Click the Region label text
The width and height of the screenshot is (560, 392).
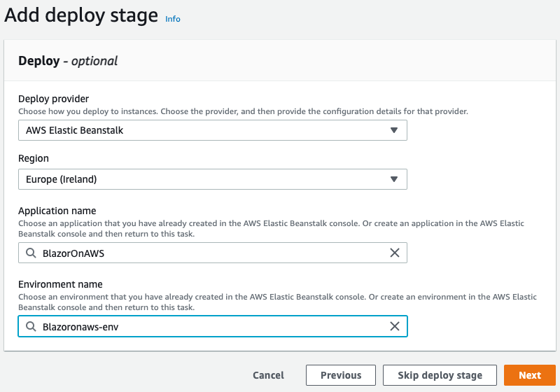pyautogui.click(x=34, y=158)
